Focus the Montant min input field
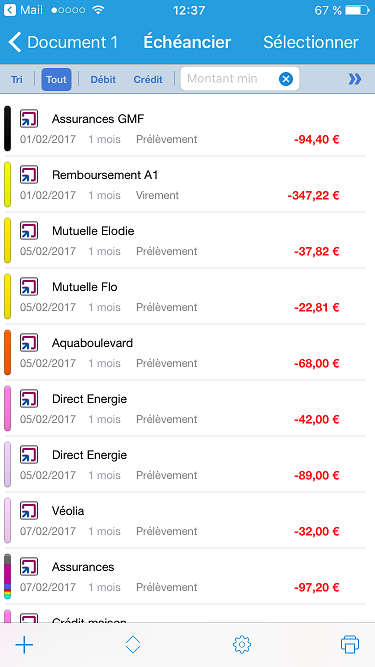 pos(230,79)
